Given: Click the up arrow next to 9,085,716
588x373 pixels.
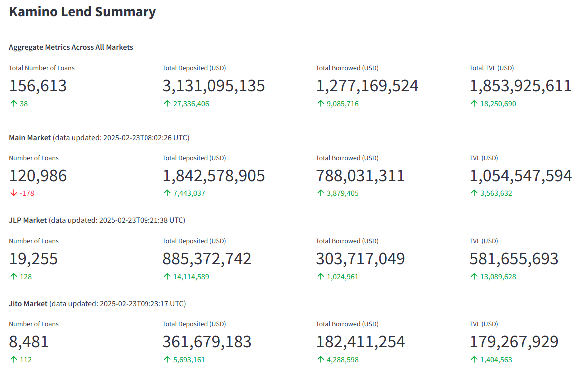Looking at the screenshot, I should coord(320,104).
